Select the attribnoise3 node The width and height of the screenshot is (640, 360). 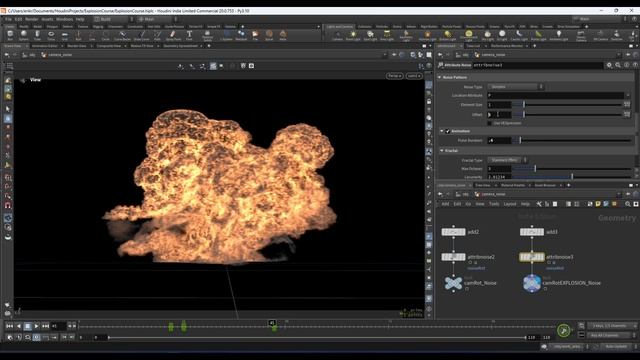[x=532, y=257]
